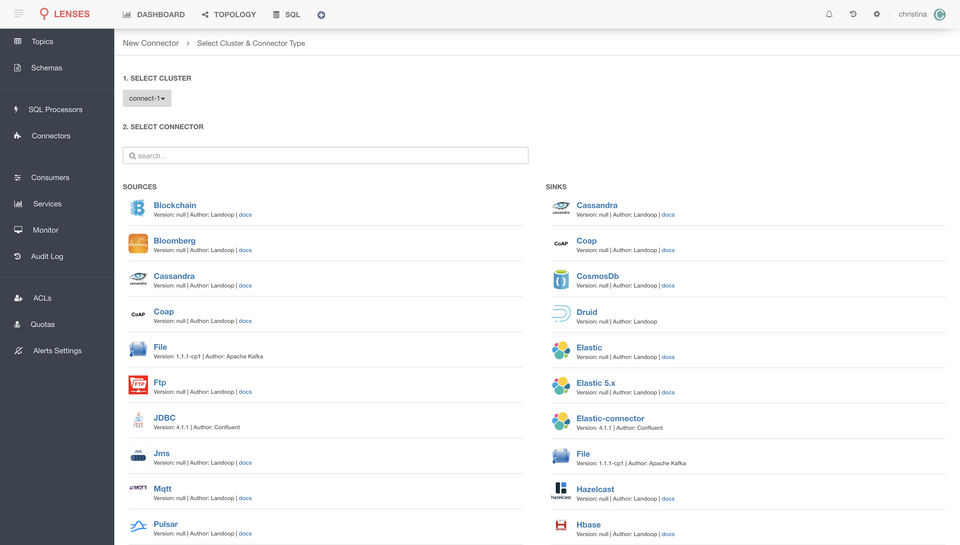Click the Jms source icon
This screenshot has height=545, width=960.
(138, 456)
